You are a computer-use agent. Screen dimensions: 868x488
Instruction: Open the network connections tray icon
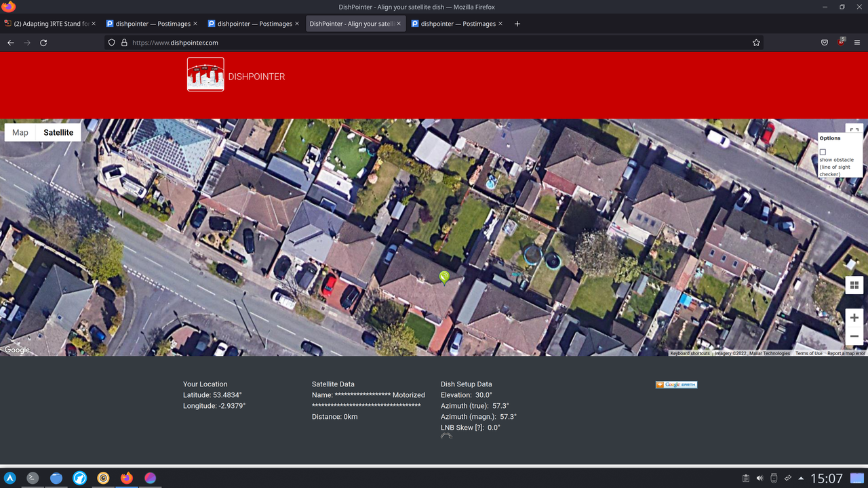(788, 479)
